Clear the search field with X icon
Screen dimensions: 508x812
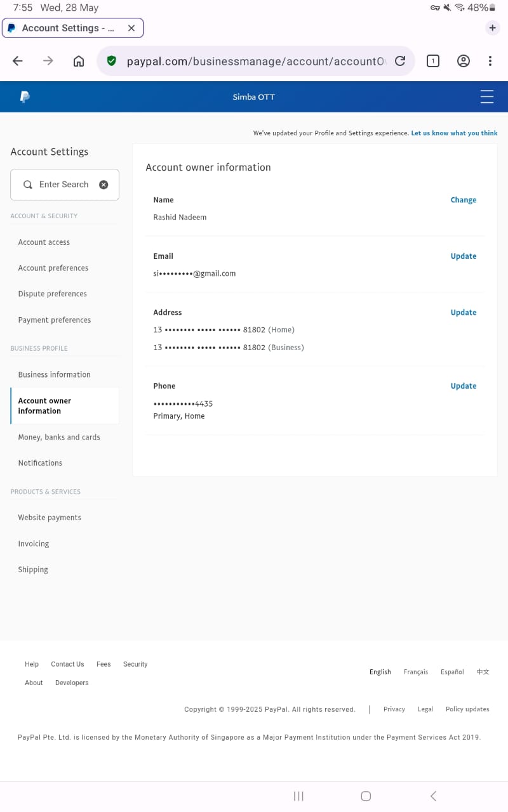(x=104, y=185)
